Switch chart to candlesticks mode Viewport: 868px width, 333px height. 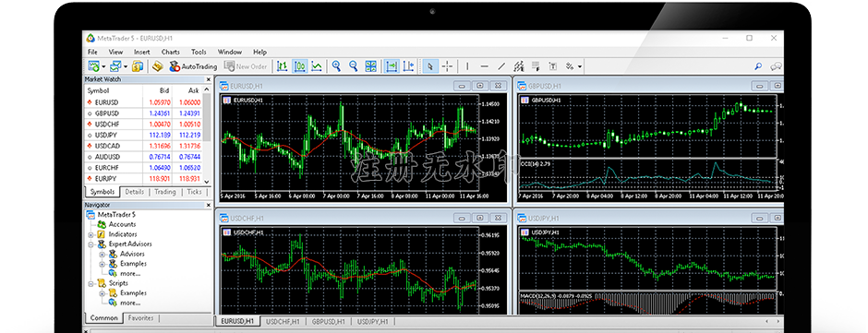point(299,66)
